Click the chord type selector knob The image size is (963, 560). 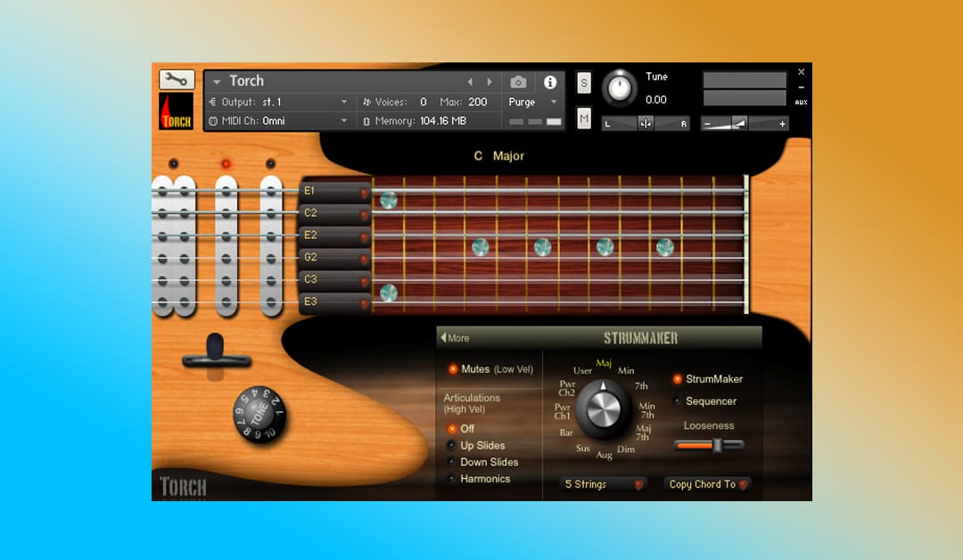pos(603,408)
